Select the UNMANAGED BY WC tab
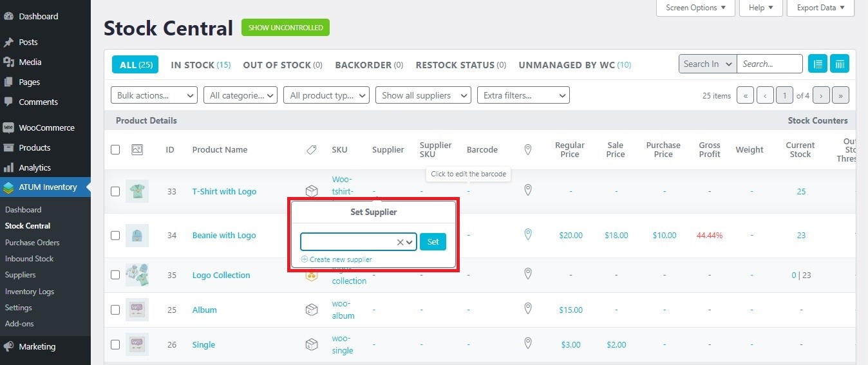Screen dimensions: 868x365 574,64
